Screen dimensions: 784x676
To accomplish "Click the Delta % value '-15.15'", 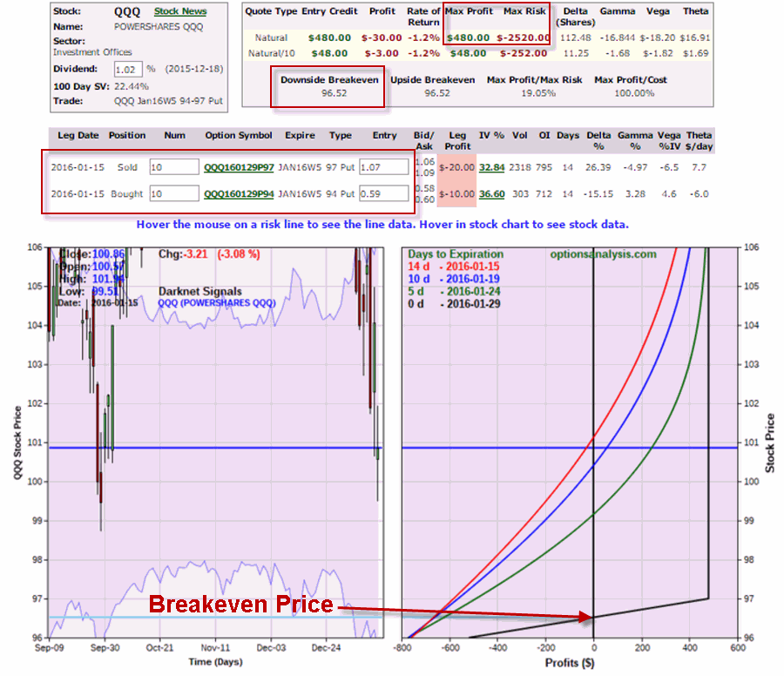I will [598, 194].
